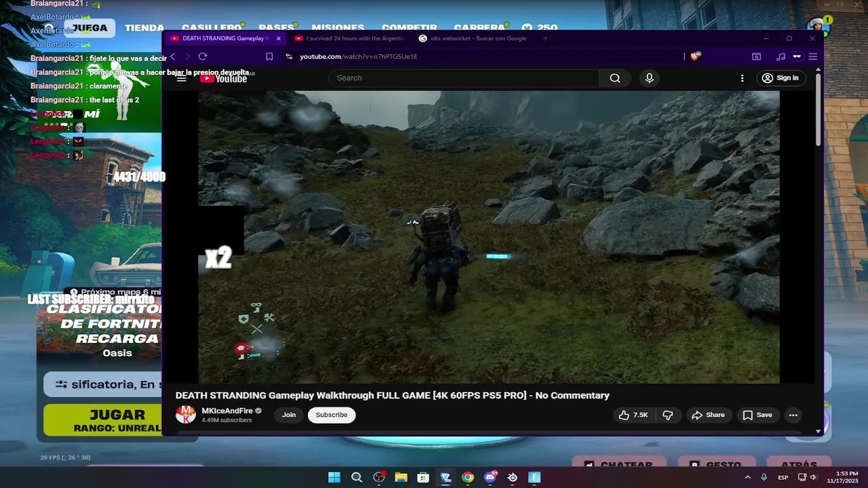Switch to obs websocket Google tab
Viewport: 868px width, 488px height.
pyautogui.click(x=473, y=39)
